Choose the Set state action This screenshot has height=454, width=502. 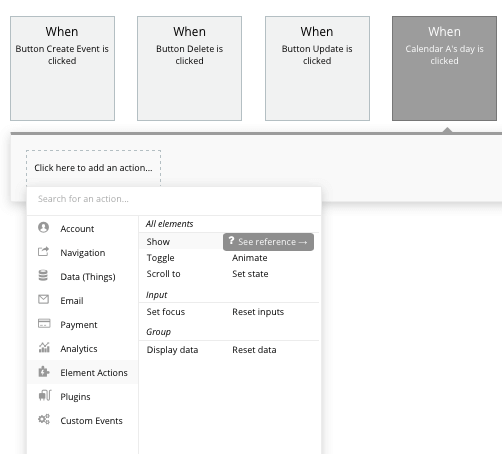click(x=250, y=274)
